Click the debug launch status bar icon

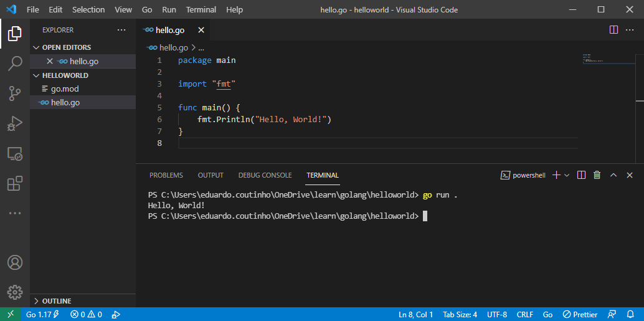pos(116,314)
